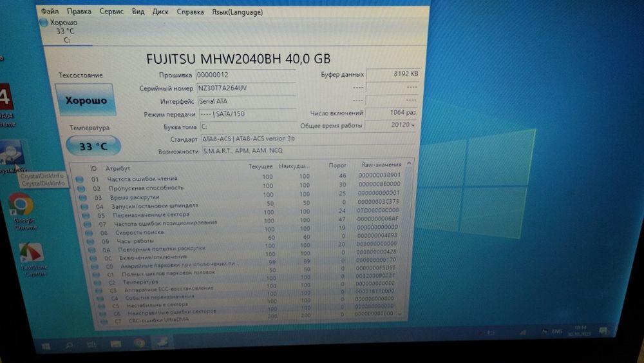Click the power-on count value 1064 раз

click(x=391, y=112)
